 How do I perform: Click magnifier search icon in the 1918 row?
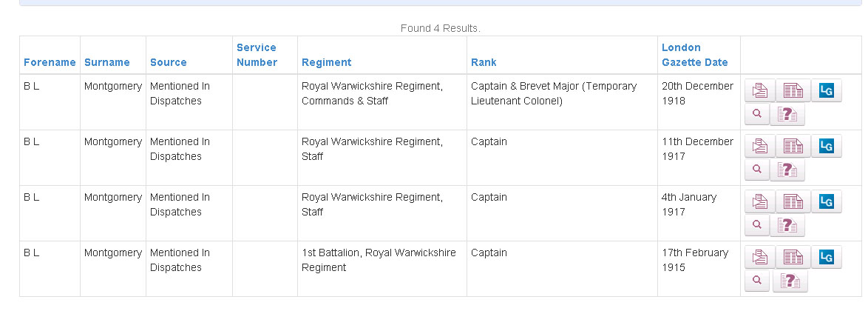[757, 113]
